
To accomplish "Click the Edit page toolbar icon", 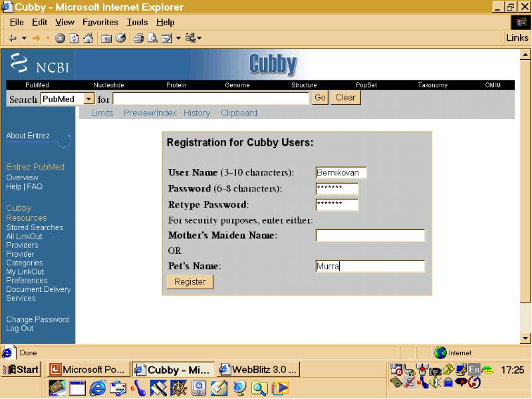I will [x=167, y=39].
